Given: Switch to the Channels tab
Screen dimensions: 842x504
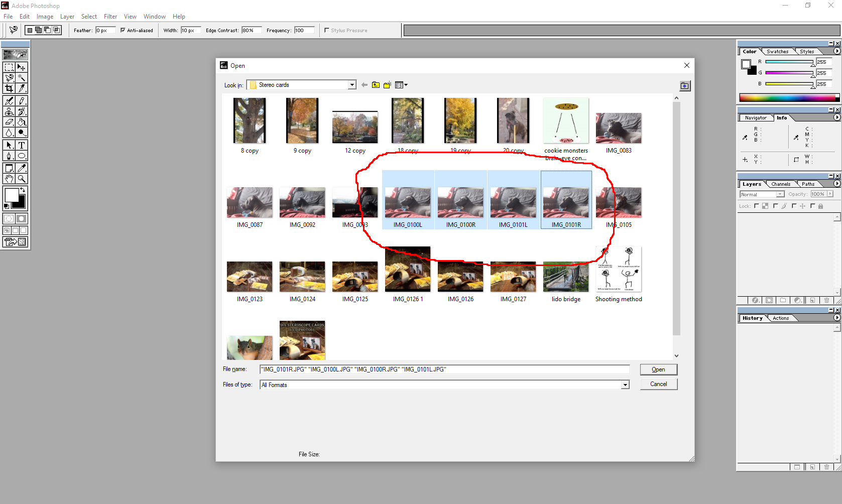Looking at the screenshot, I should [781, 184].
